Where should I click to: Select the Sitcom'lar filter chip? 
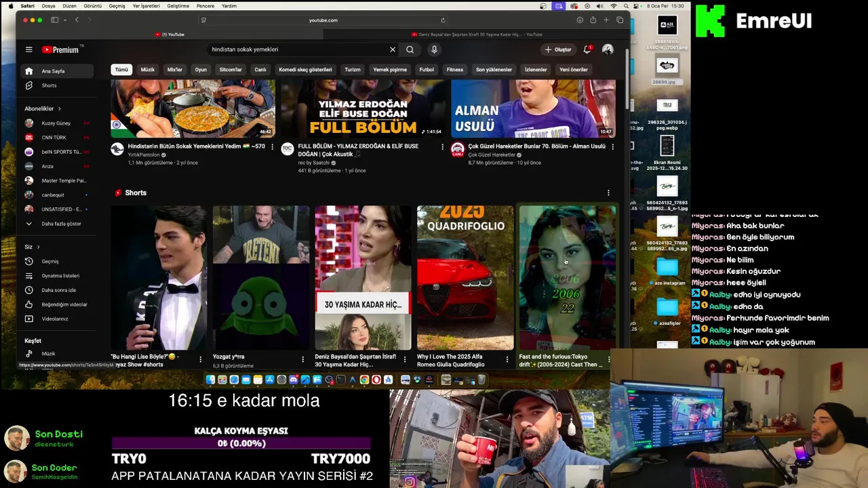(231, 70)
